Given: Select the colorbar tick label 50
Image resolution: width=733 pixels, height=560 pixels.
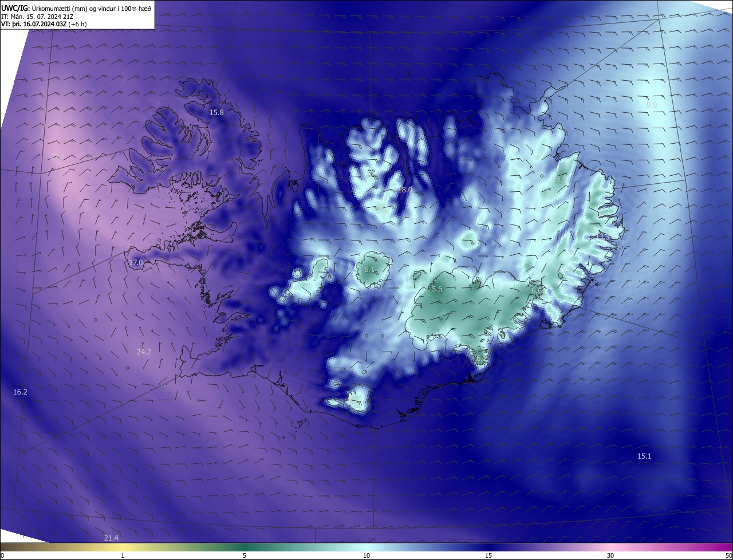Looking at the screenshot, I should [x=728, y=556].
